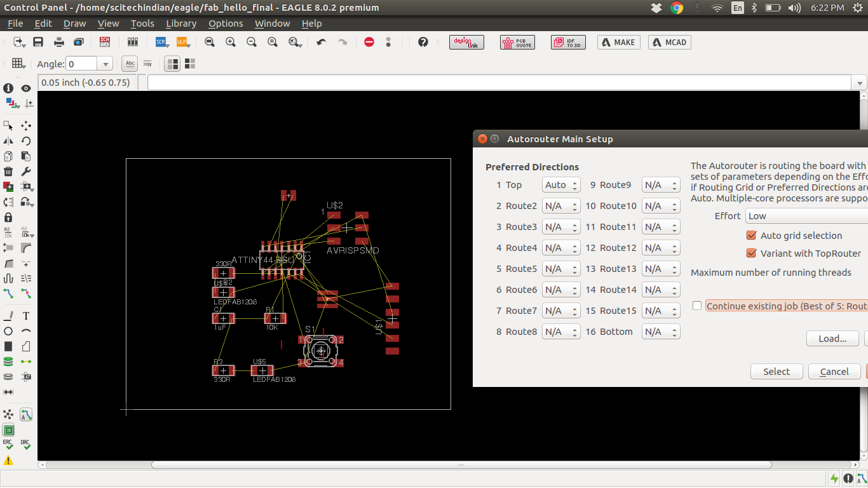Click the Ratsnest tool icon
The height and width of the screenshot is (488, 868).
click(8, 415)
